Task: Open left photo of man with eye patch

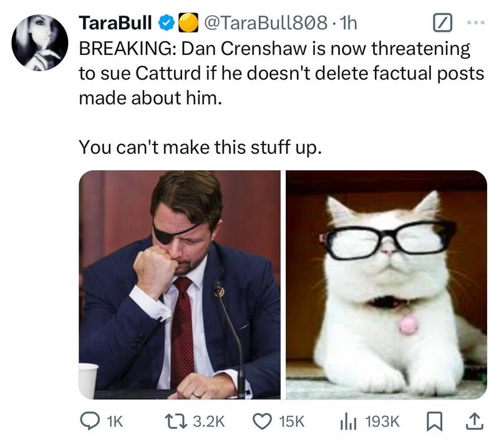Action: tap(180, 284)
